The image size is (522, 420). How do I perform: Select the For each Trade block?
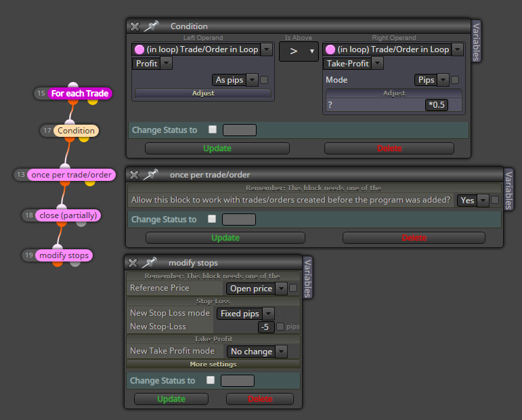[x=80, y=93]
